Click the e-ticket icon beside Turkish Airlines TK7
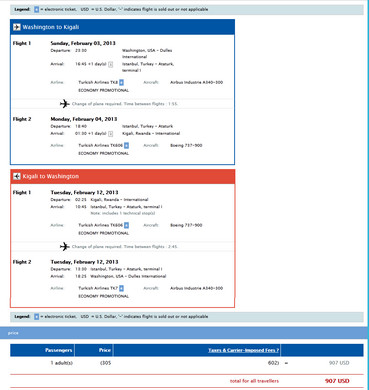This screenshot has width=369, height=390. [x=122, y=288]
